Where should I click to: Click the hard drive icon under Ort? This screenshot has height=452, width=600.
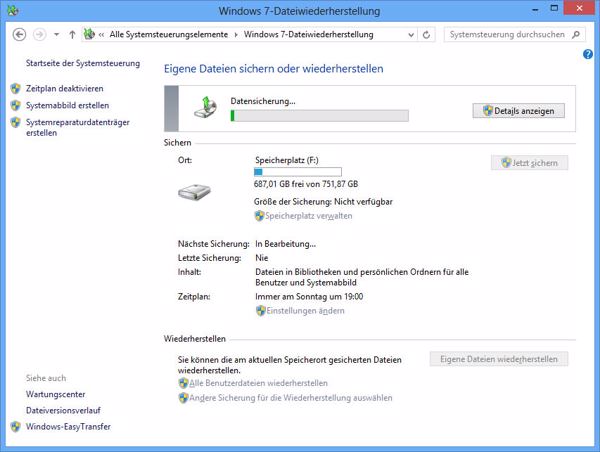click(194, 192)
